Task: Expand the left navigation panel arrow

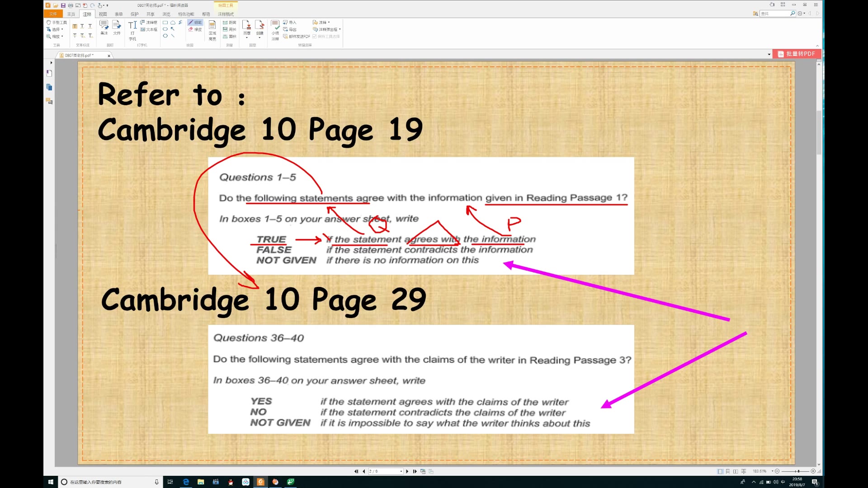Action: pos(51,63)
